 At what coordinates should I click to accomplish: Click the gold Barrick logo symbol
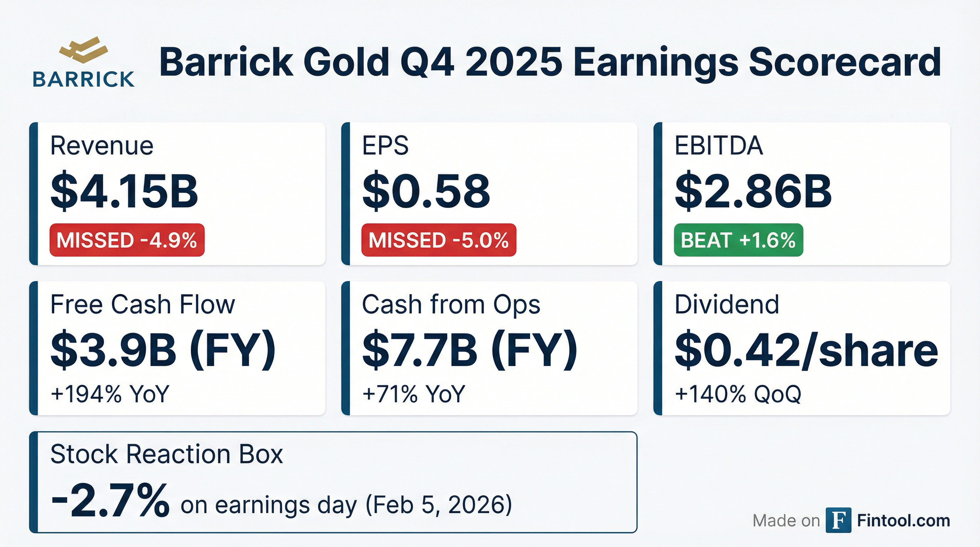[x=84, y=50]
